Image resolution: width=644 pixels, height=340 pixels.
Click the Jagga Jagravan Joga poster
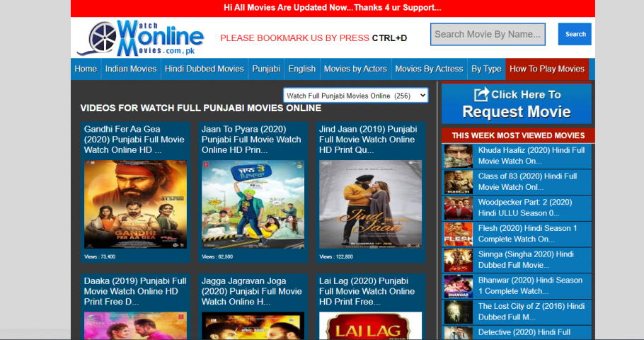(x=253, y=326)
